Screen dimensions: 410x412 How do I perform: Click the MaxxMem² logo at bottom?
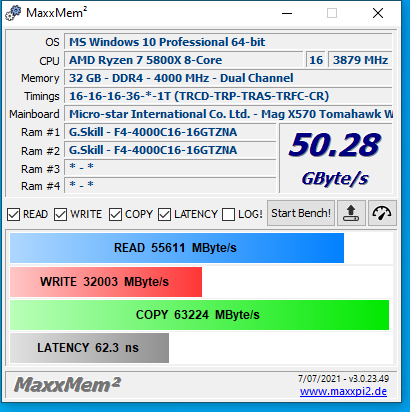point(67,385)
